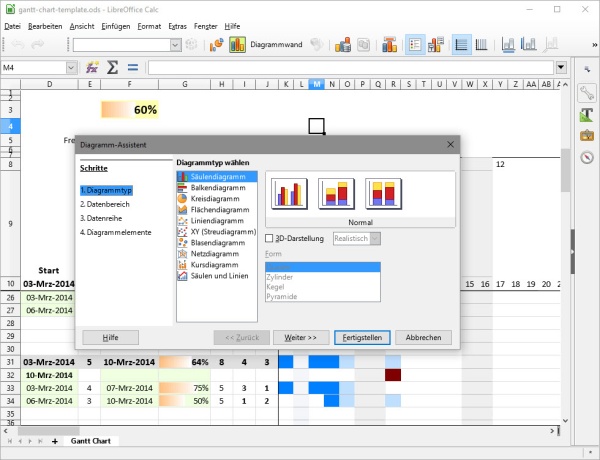Select Kreisdiagramm chart type
600x460 pixels.
point(217,199)
